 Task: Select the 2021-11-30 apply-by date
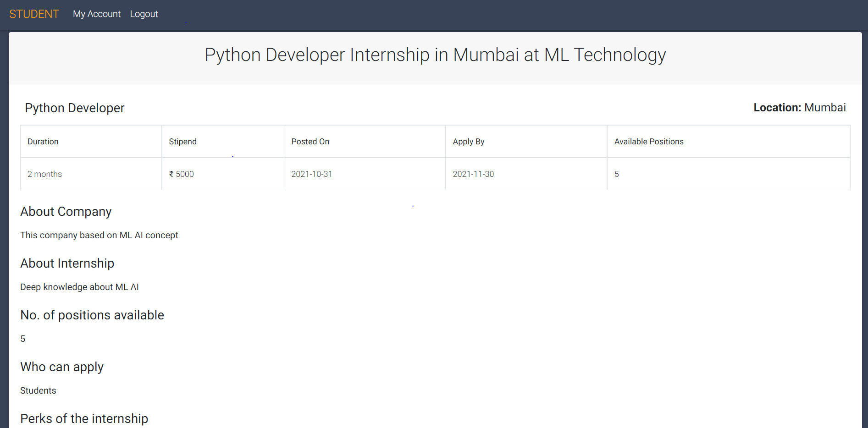click(473, 174)
